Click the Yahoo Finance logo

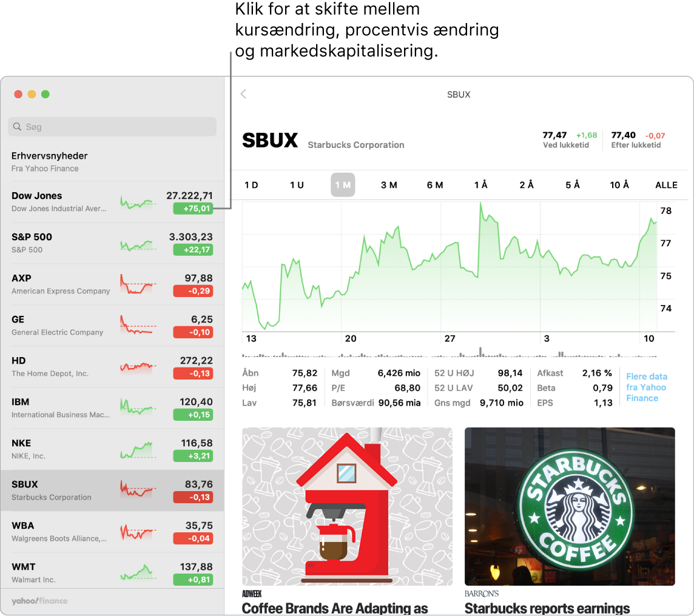click(x=39, y=601)
